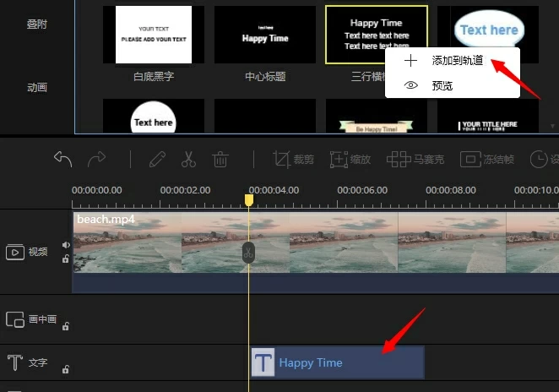
Task: Click the scissors Split tool in toolbar
Action: pos(188,159)
